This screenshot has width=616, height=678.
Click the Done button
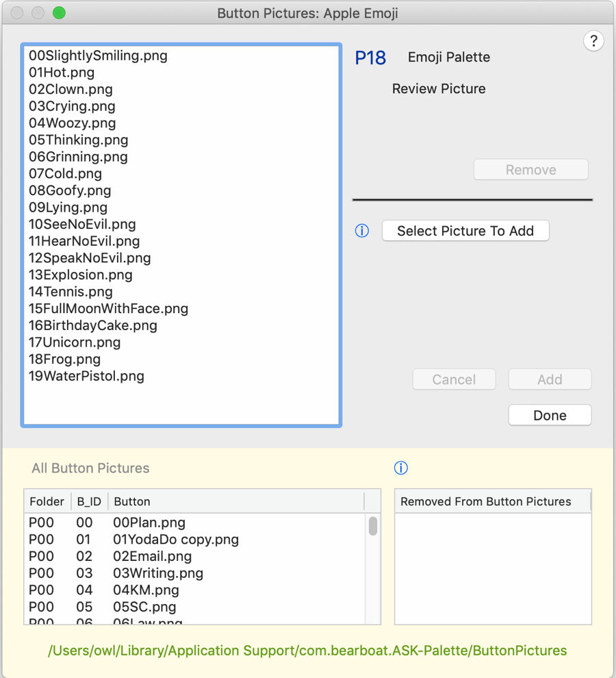tap(550, 415)
